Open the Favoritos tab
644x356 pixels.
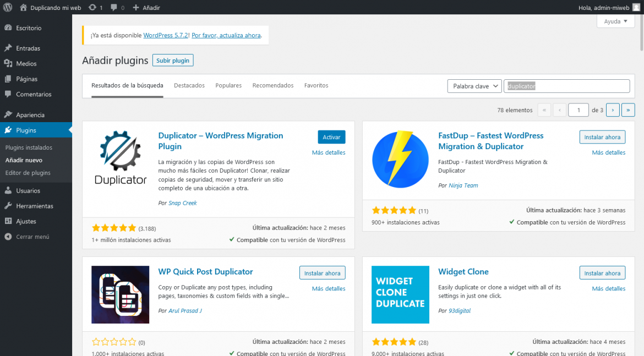(x=316, y=85)
